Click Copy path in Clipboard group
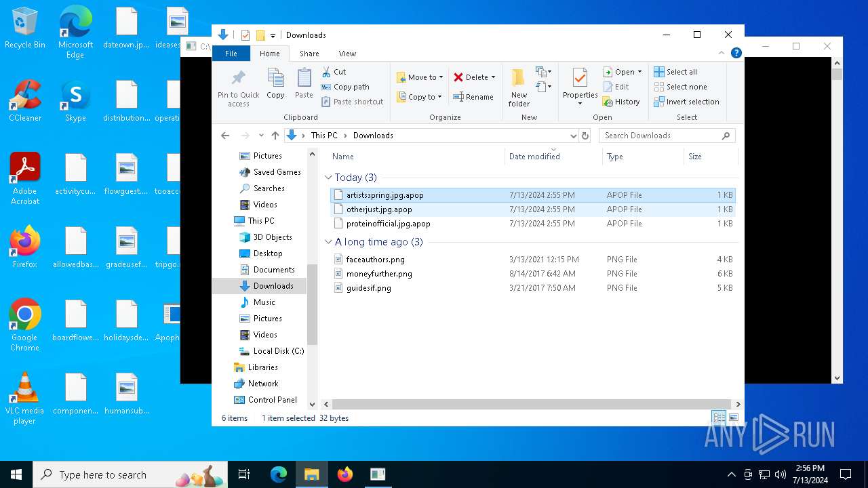 [345, 87]
